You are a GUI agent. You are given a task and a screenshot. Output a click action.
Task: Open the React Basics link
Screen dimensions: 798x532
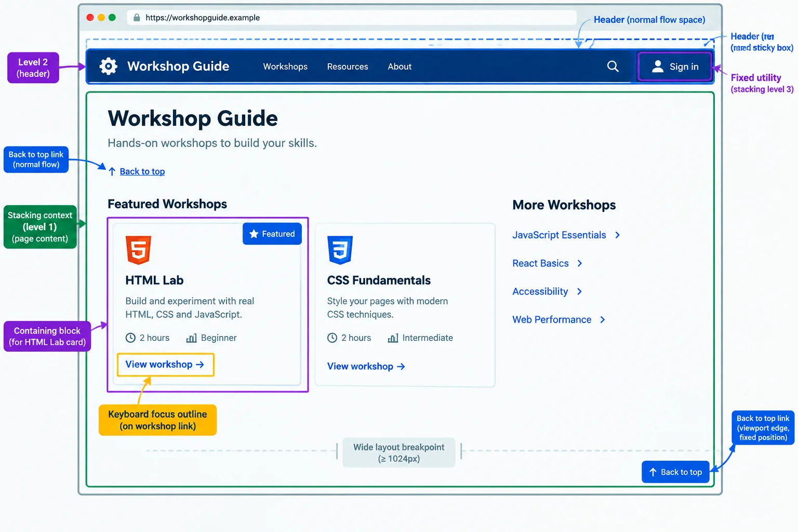coord(540,263)
